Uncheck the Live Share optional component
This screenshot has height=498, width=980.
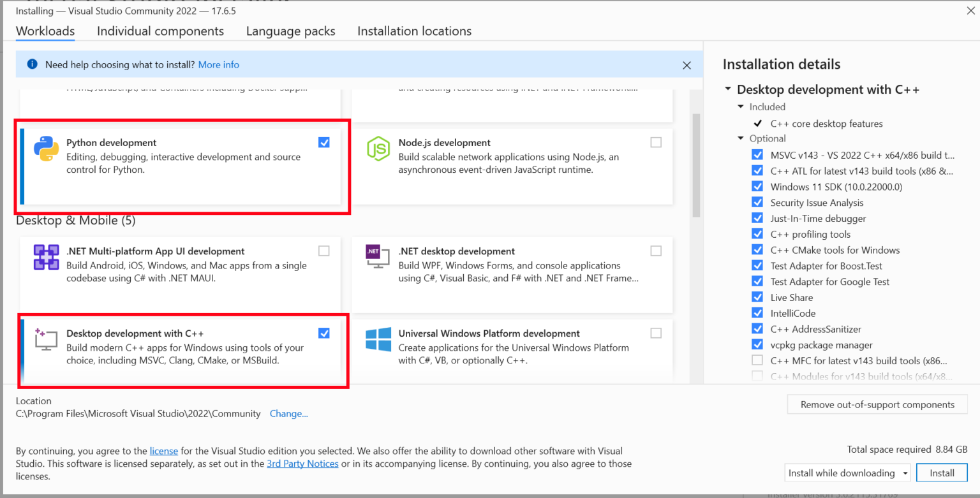(757, 297)
